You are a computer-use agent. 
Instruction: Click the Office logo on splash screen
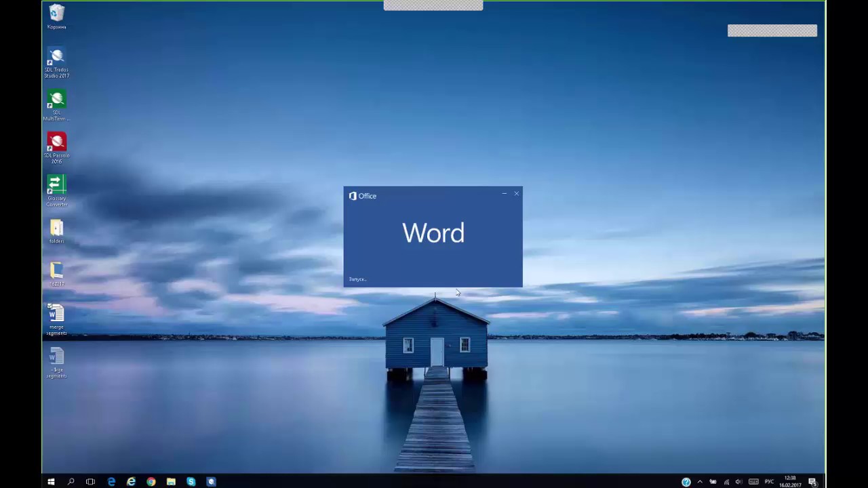(362, 196)
